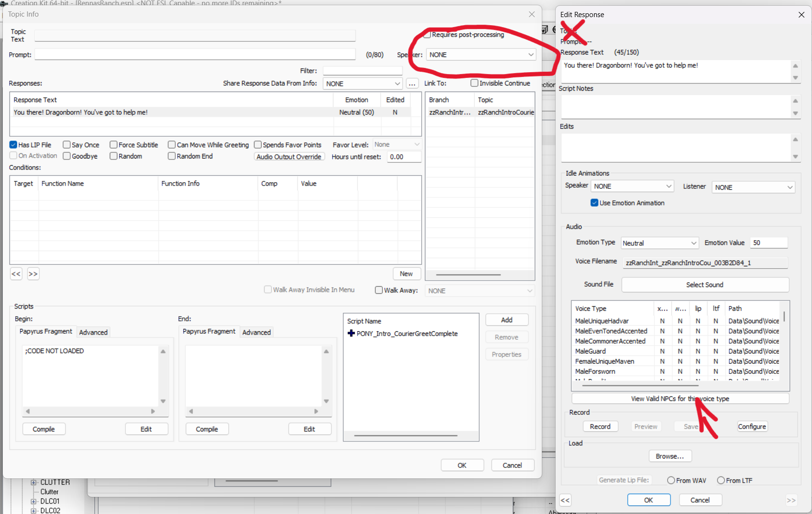The height and width of the screenshot is (514, 812).
Task: Tick the Spends Favor Points checkbox
Action: pyautogui.click(x=258, y=145)
